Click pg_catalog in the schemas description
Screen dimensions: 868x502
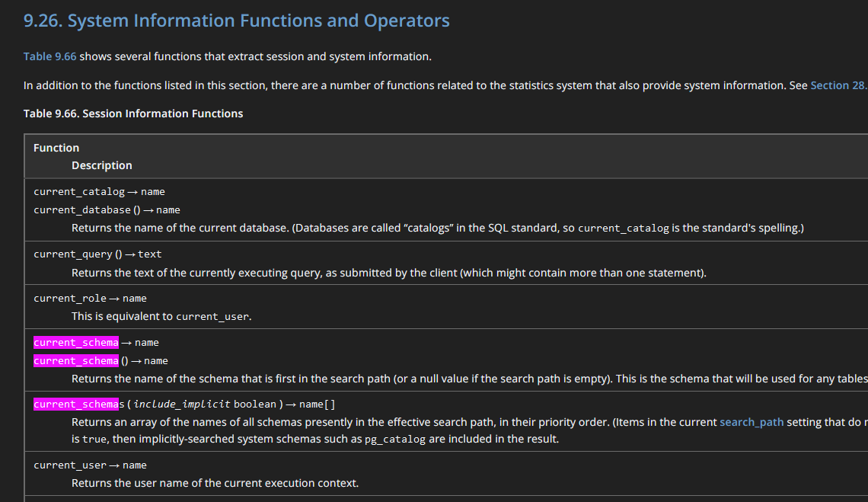395,440
